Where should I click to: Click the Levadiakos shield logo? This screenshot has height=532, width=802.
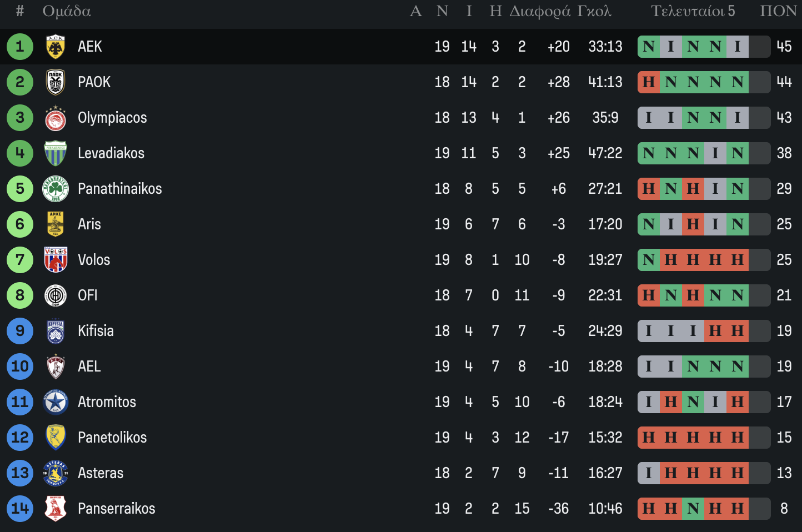point(55,153)
